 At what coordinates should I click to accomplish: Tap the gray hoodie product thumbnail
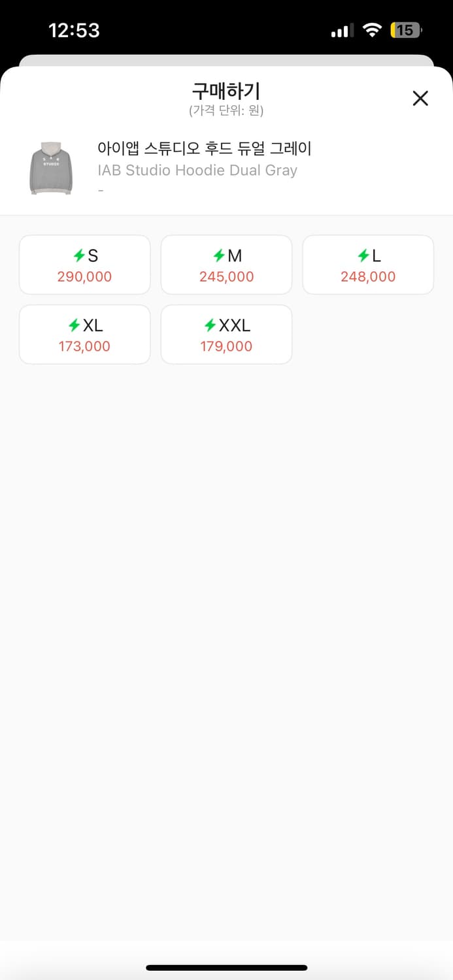(x=51, y=168)
